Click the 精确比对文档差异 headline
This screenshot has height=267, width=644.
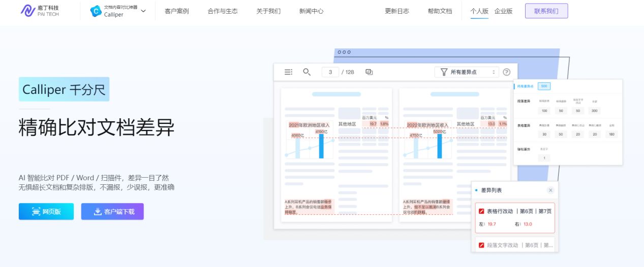click(97, 127)
